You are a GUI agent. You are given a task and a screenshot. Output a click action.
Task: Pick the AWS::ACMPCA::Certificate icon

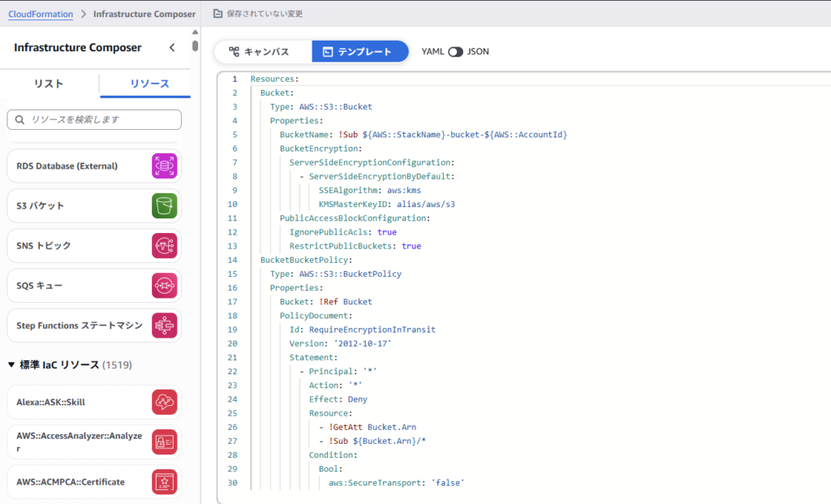point(164,482)
